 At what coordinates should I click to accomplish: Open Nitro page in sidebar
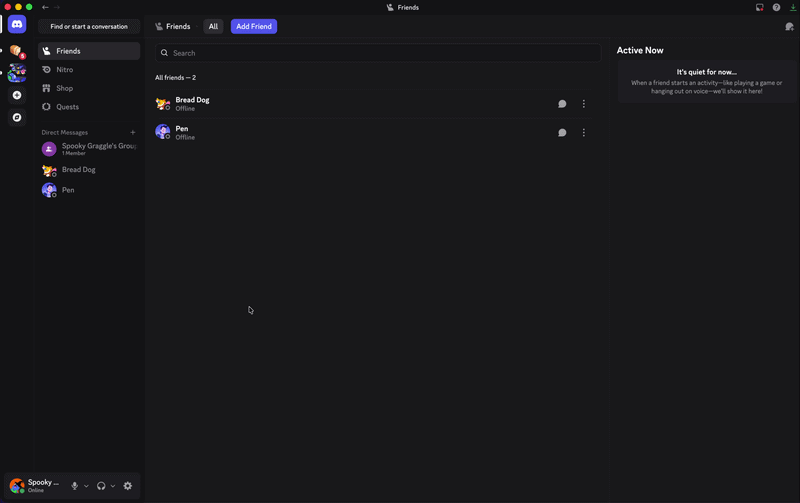[x=89, y=69]
